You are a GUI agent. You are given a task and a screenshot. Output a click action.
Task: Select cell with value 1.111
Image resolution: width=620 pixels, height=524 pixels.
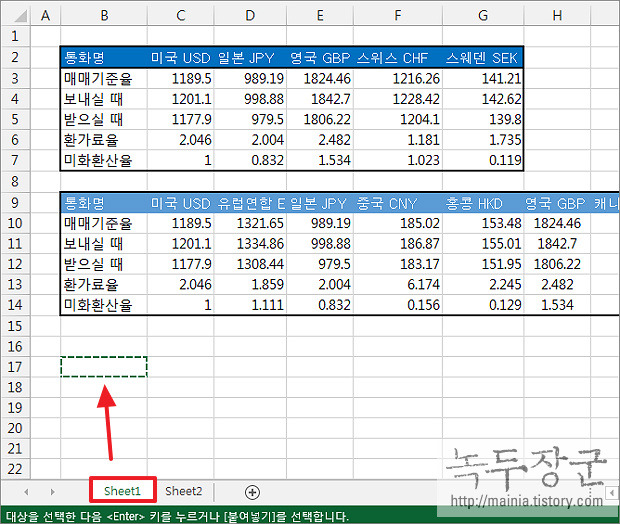pos(250,305)
